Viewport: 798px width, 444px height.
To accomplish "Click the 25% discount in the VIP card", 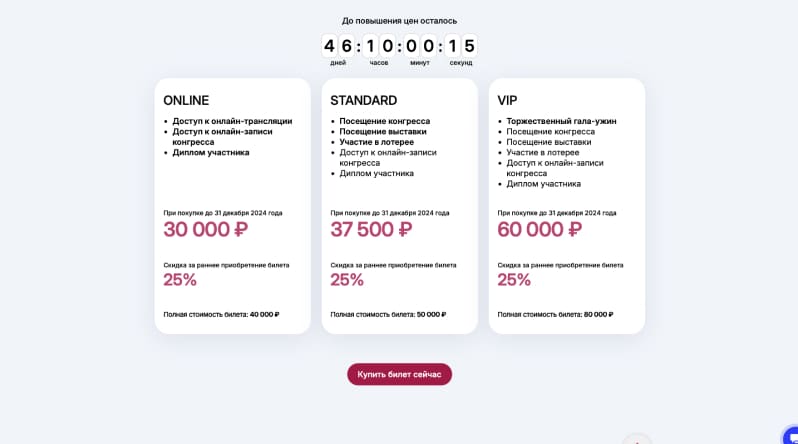I will tap(514, 280).
